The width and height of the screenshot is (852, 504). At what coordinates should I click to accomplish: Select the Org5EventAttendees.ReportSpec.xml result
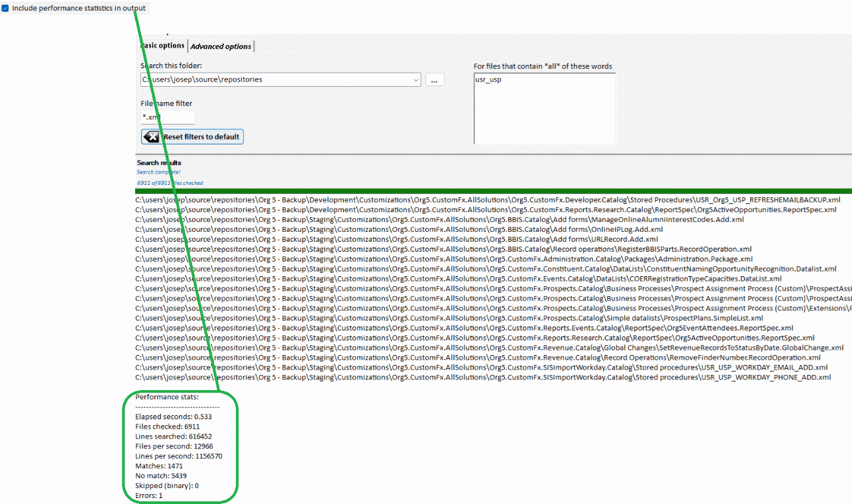464,328
